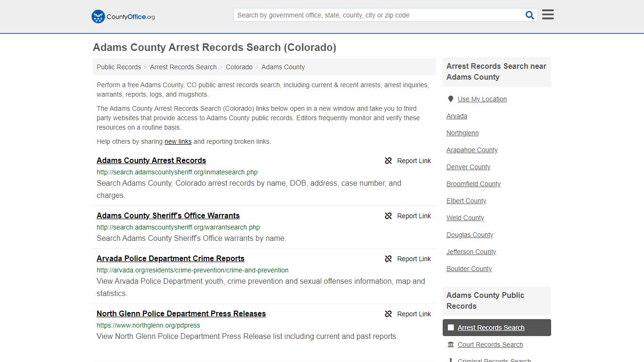Click the text starting 'View Arvada Police Department youth'
The height and width of the screenshot is (362, 644).
261,288
